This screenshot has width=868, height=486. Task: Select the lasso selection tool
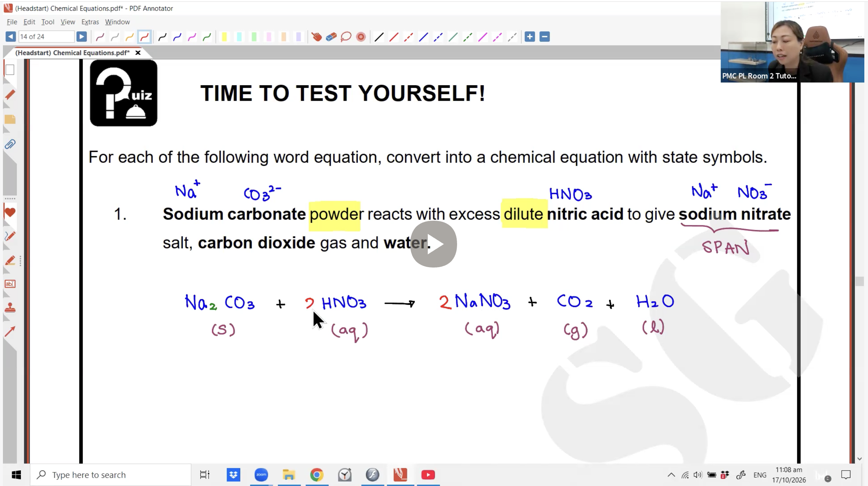click(x=346, y=37)
